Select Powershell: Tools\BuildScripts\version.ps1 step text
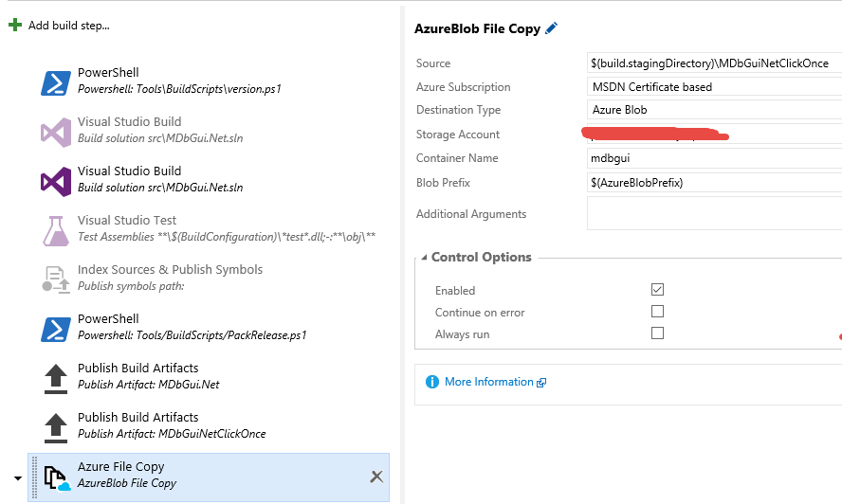 coord(179,88)
